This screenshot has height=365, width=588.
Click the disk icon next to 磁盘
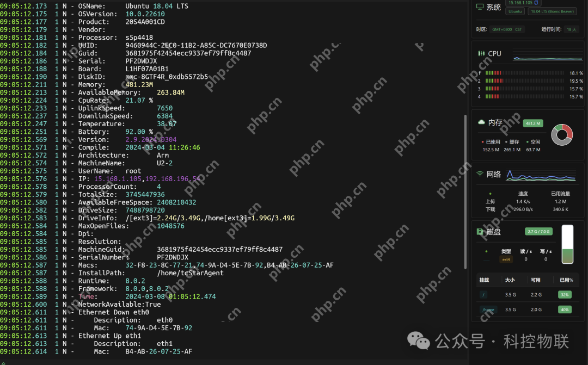pyautogui.click(x=480, y=232)
